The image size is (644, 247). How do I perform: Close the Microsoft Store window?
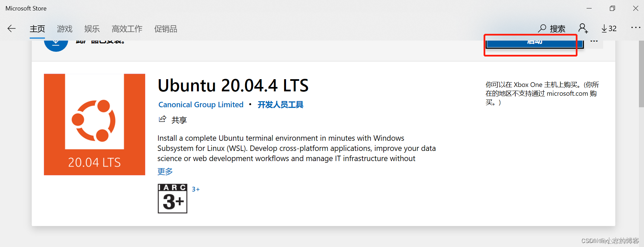coord(636,8)
